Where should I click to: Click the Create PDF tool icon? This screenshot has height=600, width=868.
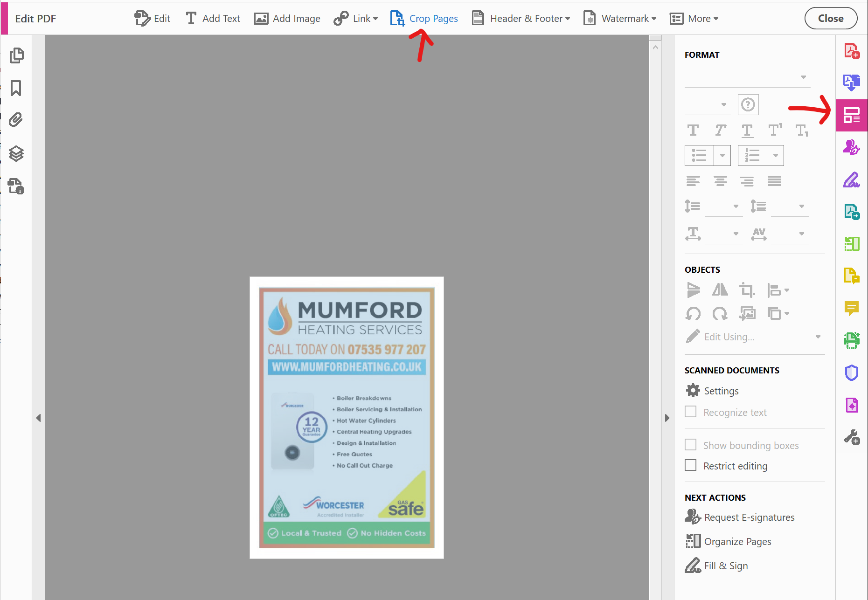coord(852,51)
